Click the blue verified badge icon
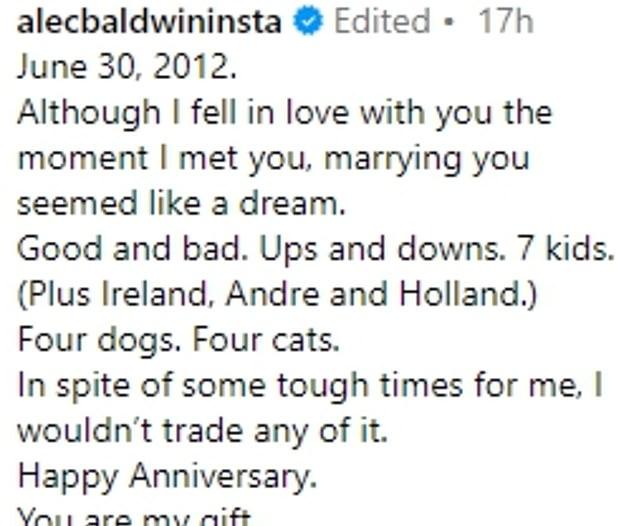 point(309,22)
